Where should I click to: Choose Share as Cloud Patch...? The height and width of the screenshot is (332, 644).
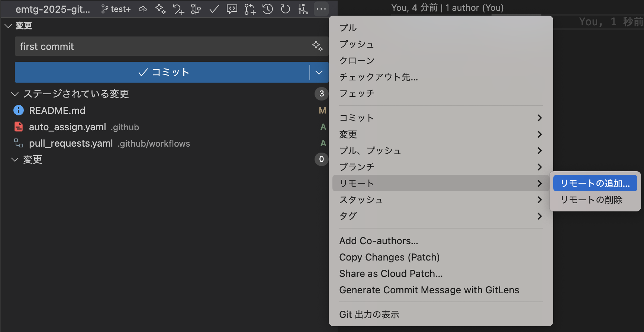(441, 274)
